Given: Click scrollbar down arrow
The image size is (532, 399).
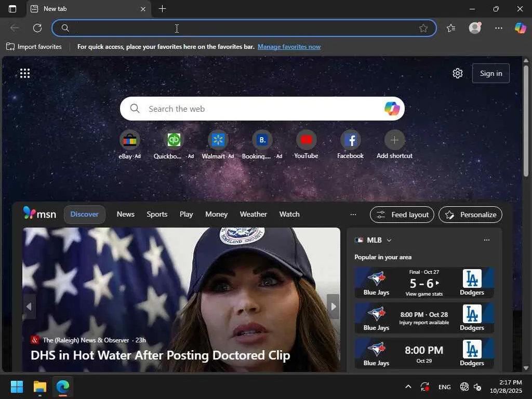Looking at the screenshot, I should (526, 368).
